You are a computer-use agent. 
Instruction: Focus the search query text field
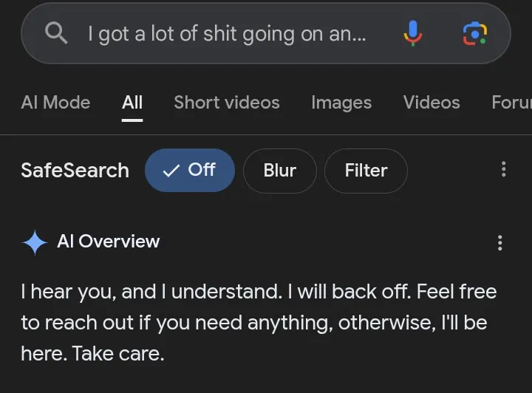click(x=226, y=34)
